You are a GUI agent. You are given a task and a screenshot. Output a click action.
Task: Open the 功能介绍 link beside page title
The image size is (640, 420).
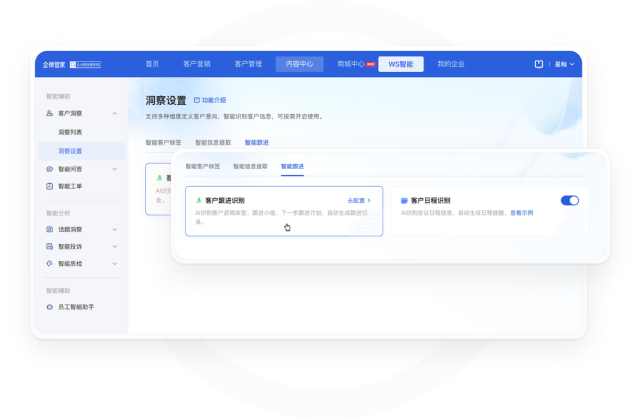(210, 100)
